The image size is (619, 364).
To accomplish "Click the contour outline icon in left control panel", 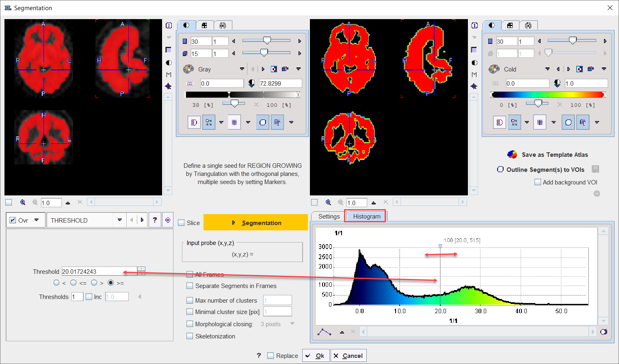I will [x=263, y=122].
